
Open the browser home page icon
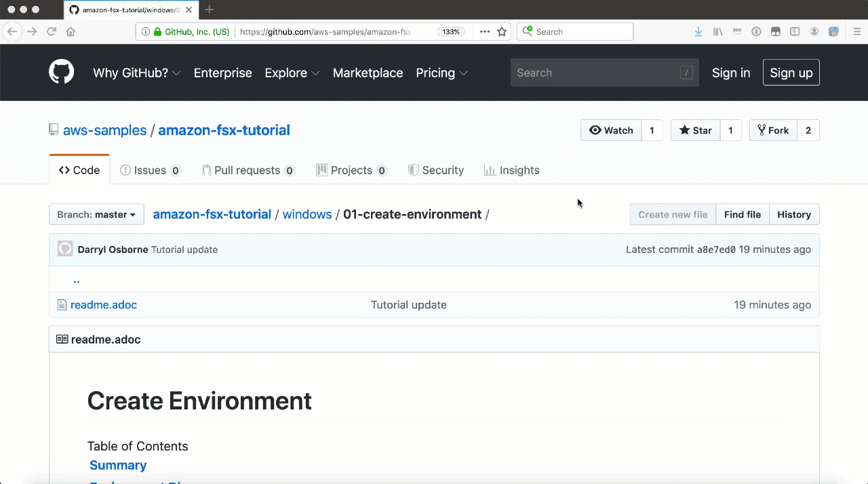71,31
